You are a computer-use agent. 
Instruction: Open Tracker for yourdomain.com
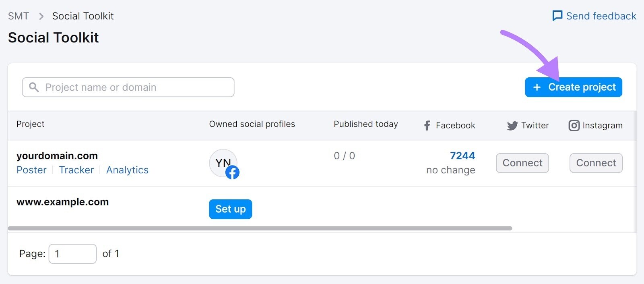(x=76, y=170)
